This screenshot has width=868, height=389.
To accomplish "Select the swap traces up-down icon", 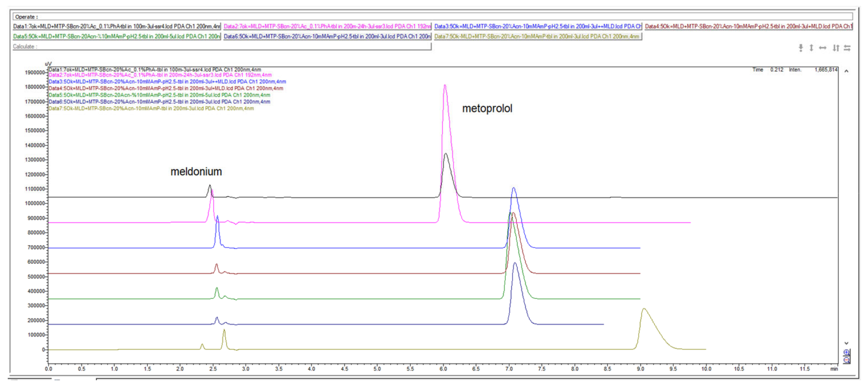I will (x=836, y=48).
